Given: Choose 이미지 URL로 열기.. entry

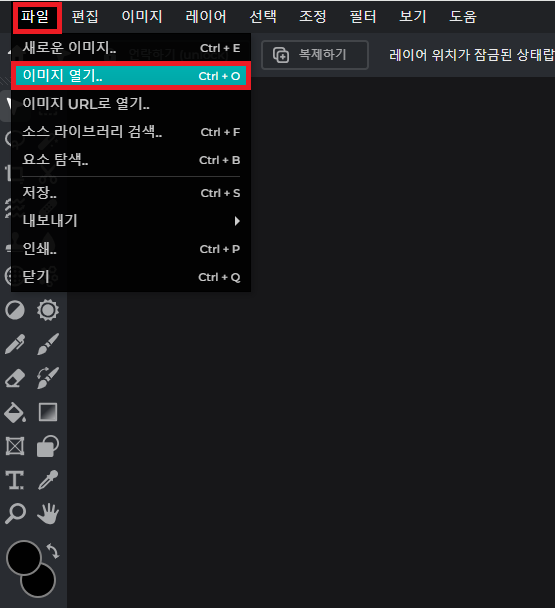Looking at the screenshot, I should [131, 104].
